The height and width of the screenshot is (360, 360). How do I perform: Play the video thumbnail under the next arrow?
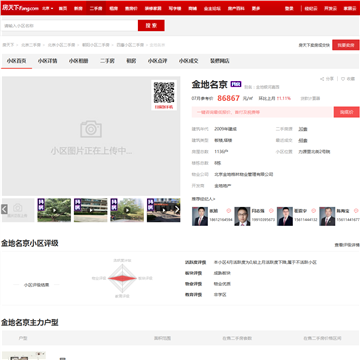tap(164, 210)
